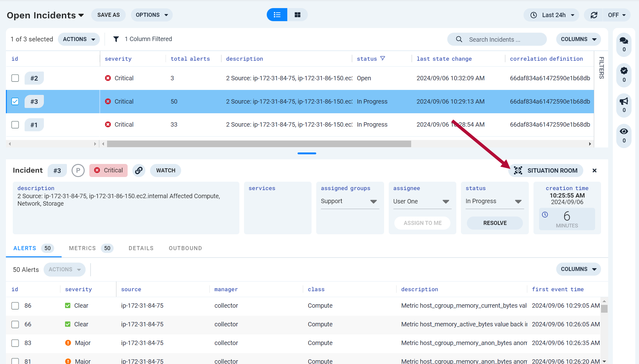Click the SAVE AS button
This screenshot has width=639, height=364.
[x=108, y=15]
